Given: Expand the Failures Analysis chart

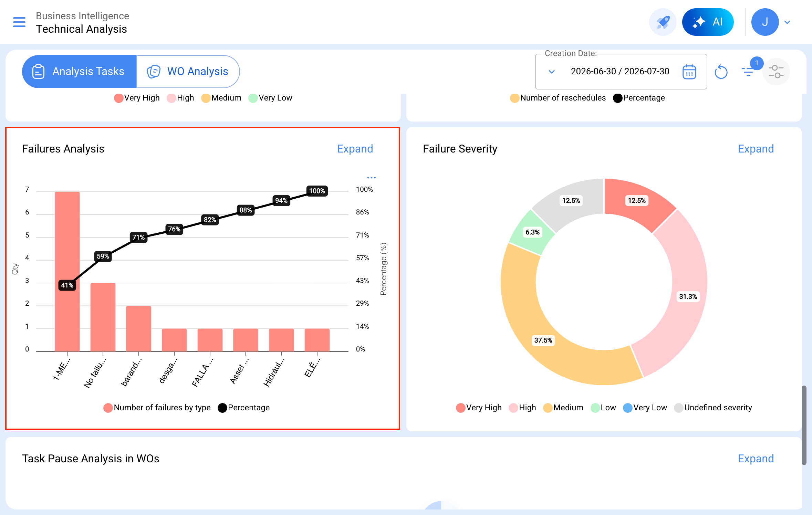Looking at the screenshot, I should click(355, 149).
